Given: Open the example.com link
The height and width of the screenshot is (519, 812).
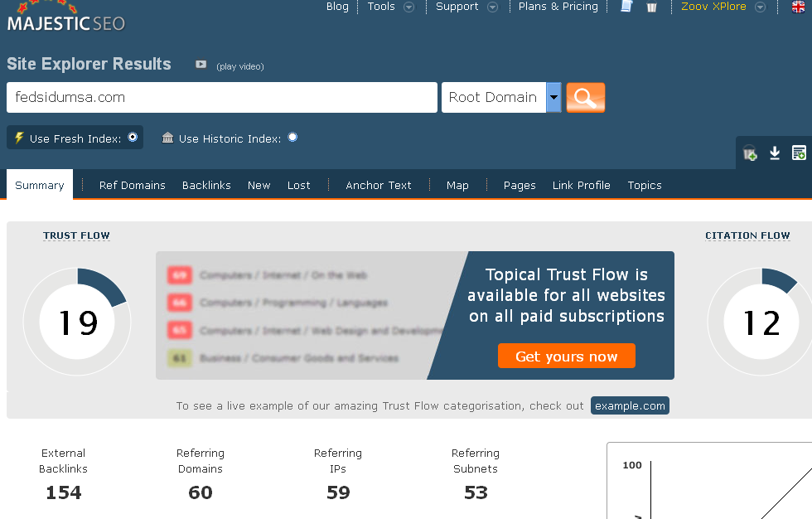Looking at the screenshot, I should point(630,405).
